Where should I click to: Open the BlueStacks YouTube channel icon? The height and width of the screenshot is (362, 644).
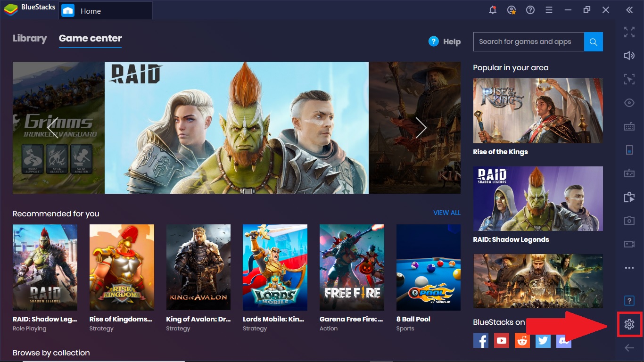tap(502, 340)
